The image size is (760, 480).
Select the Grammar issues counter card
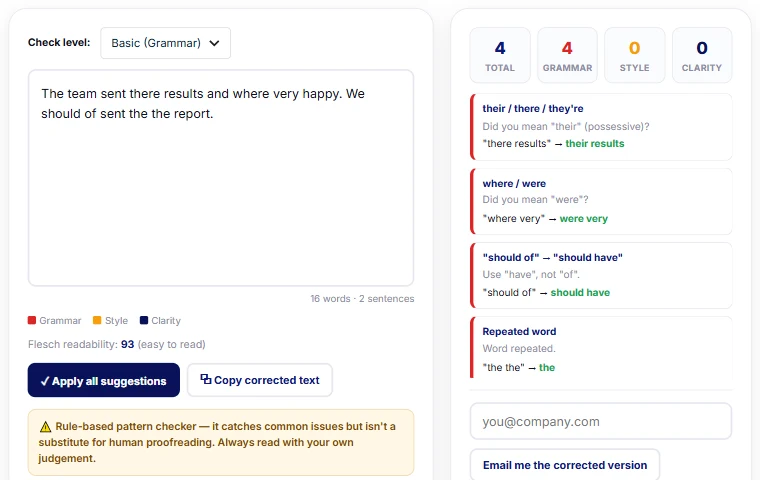click(567, 55)
